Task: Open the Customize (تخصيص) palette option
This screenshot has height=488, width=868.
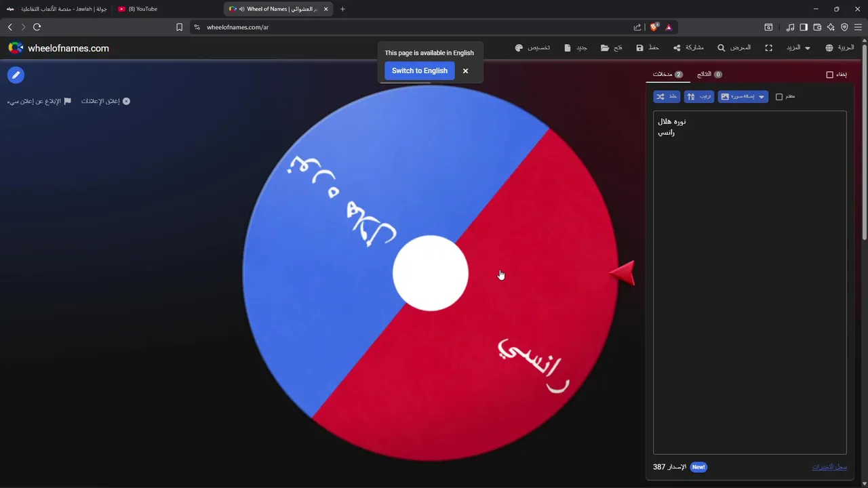Action: pos(532,48)
